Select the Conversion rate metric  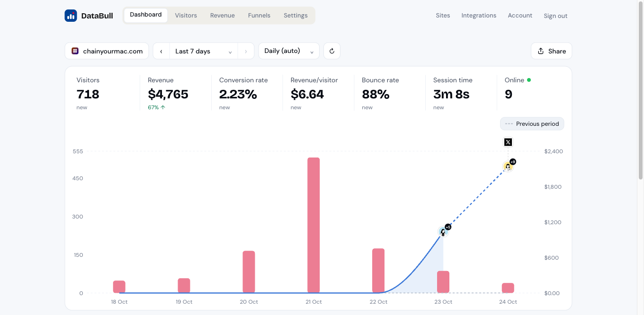coord(247,93)
